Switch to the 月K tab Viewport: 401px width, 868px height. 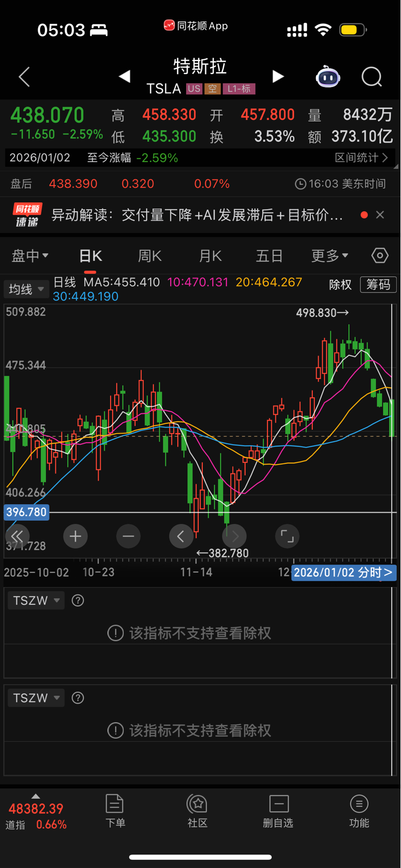point(210,256)
